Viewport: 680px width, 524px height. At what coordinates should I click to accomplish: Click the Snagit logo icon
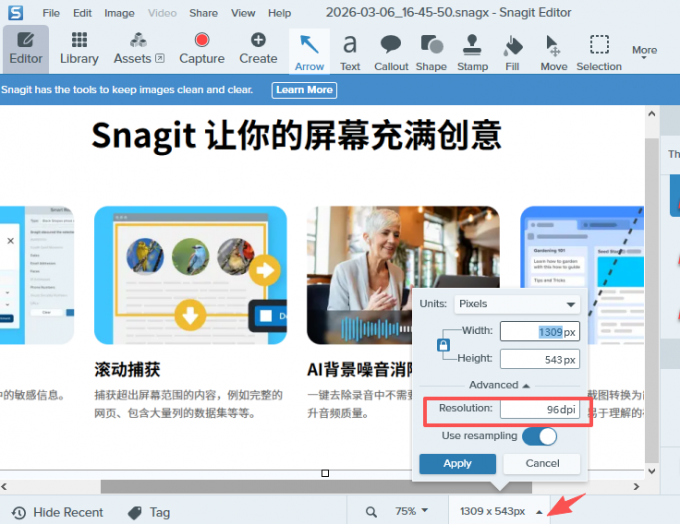point(16,13)
